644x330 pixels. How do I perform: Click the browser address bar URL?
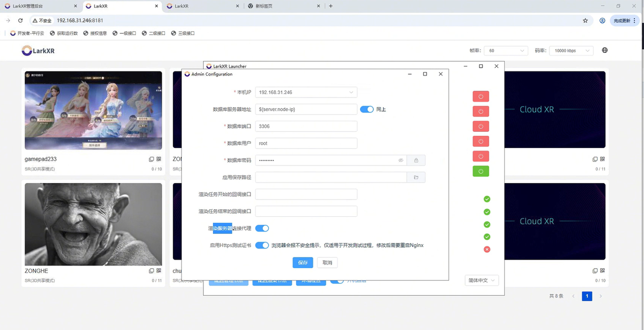click(80, 21)
